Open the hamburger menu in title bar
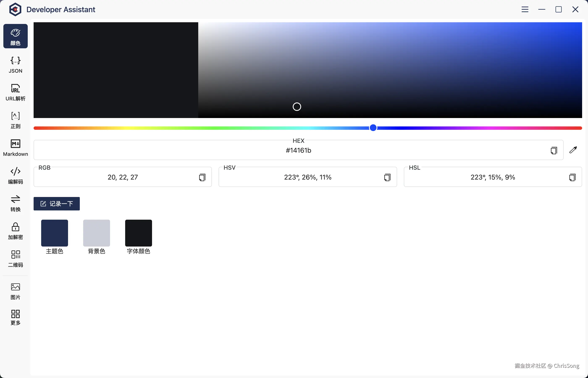This screenshot has width=588, height=378. pyautogui.click(x=525, y=9)
